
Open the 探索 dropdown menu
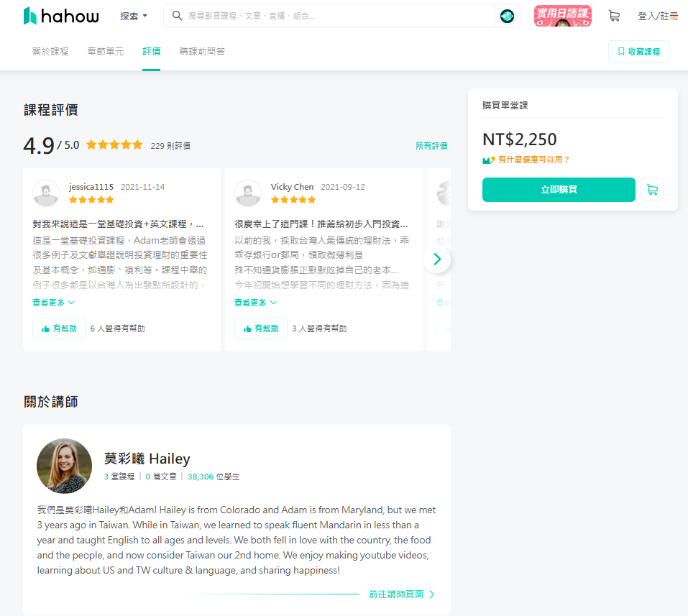pos(134,16)
